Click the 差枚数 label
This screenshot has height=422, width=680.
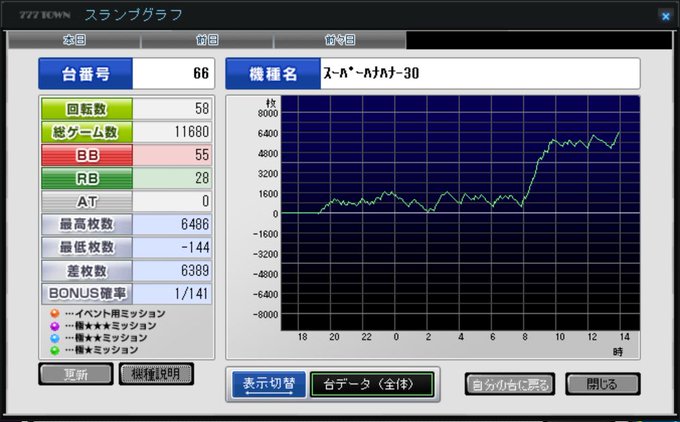pyautogui.click(x=87, y=271)
